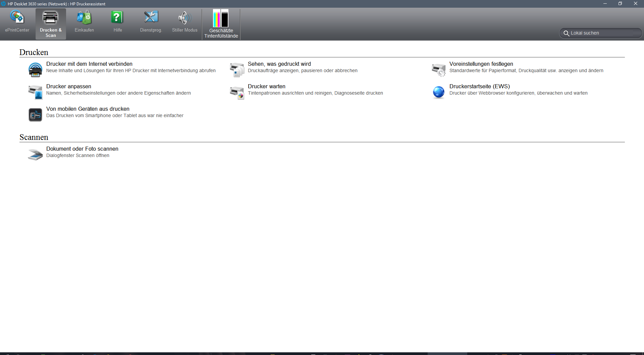
Task: Click the printer icon beside Drucker mit dem Internet verbinden
Action: 35,69
